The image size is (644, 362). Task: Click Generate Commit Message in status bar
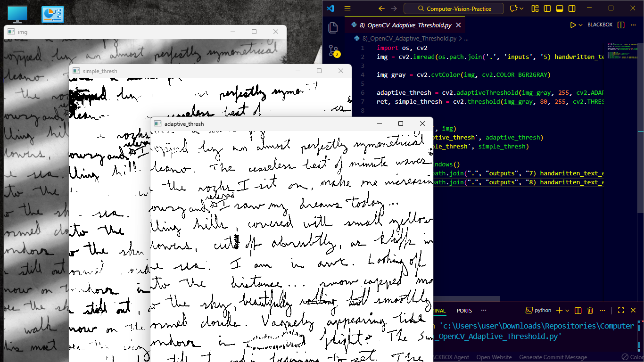pos(553,357)
